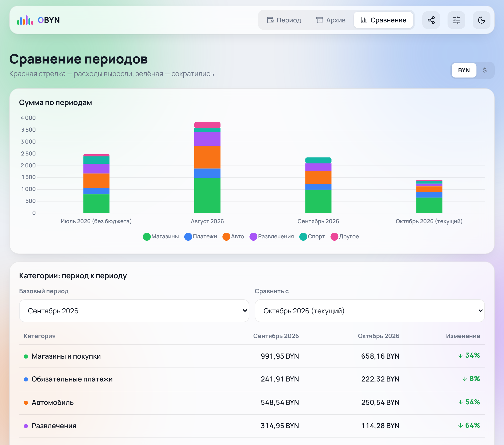Image resolution: width=504 pixels, height=445 pixels.
Task: Click the share icon button
Action: 431,20
